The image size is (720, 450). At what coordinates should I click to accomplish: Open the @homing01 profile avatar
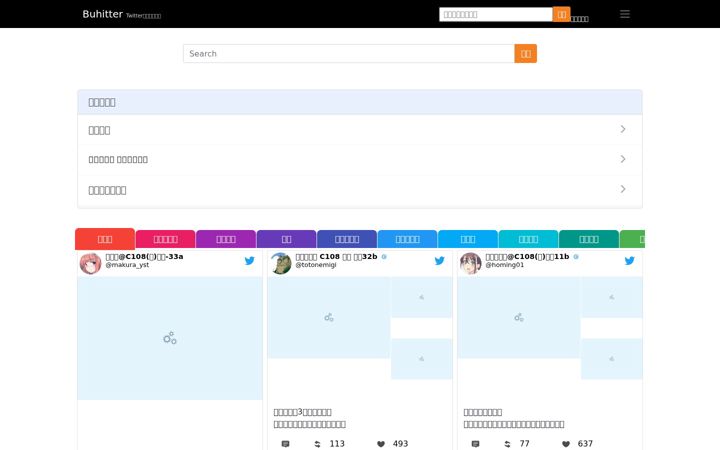471,264
